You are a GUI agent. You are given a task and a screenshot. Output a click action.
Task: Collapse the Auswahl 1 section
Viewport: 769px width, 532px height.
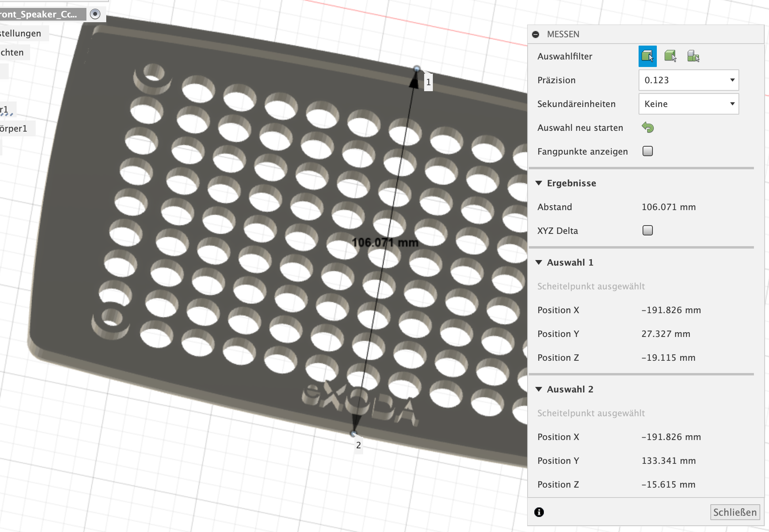point(539,262)
